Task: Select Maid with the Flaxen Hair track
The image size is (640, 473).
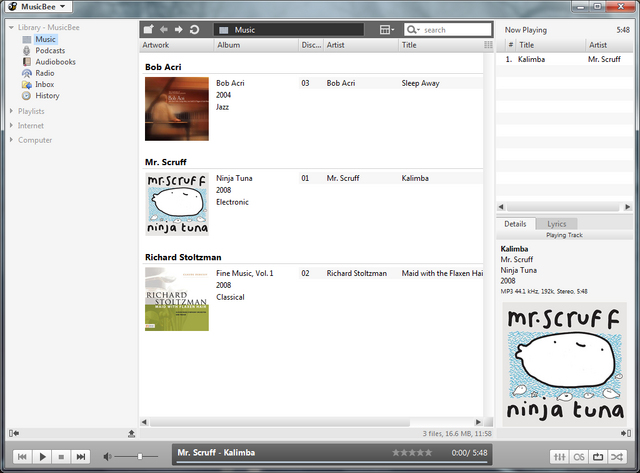Action: pyautogui.click(x=391, y=273)
